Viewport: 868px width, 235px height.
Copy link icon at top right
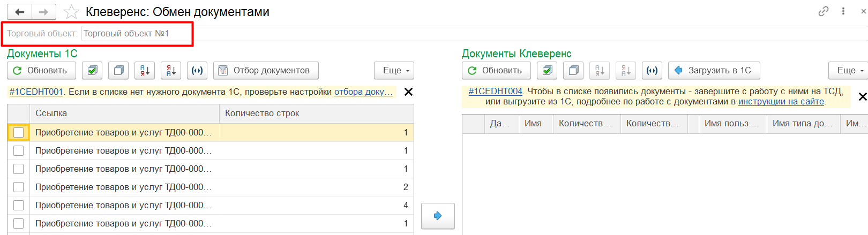tap(824, 11)
